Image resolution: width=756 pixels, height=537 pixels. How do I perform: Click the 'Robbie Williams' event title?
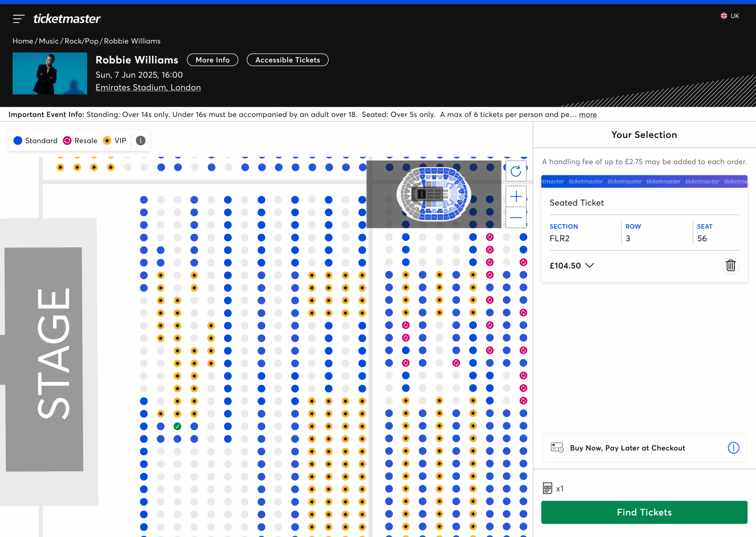pyautogui.click(x=137, y=60)
